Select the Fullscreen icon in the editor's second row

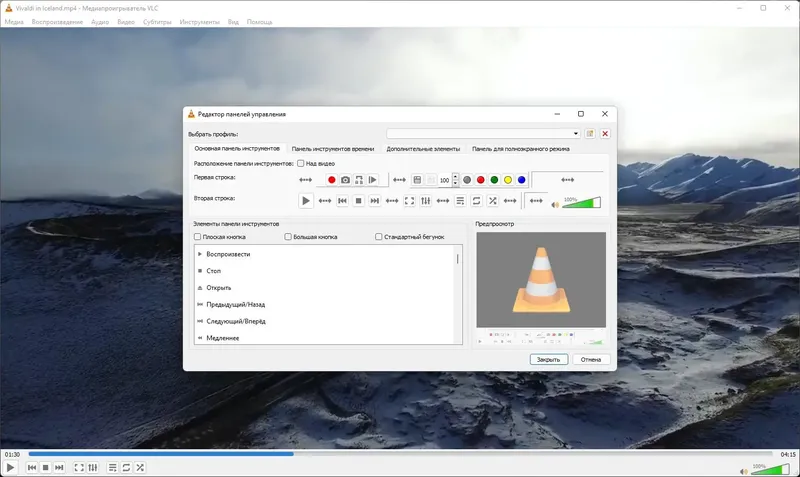point(409,200)
